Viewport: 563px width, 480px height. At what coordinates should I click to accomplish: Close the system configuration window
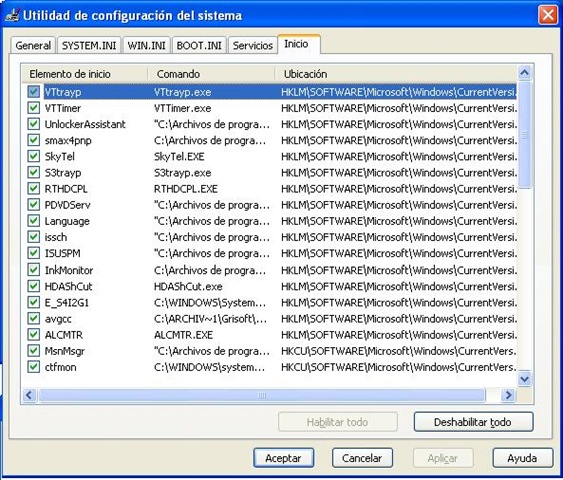548,15
